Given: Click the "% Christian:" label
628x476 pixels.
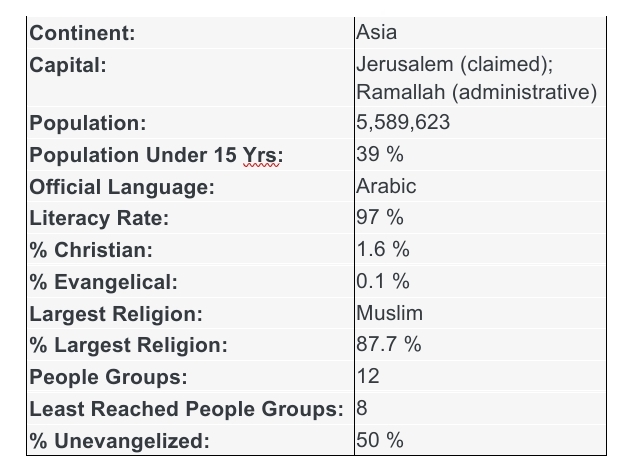Looking at the screenshot, I should tap(91, 250).
